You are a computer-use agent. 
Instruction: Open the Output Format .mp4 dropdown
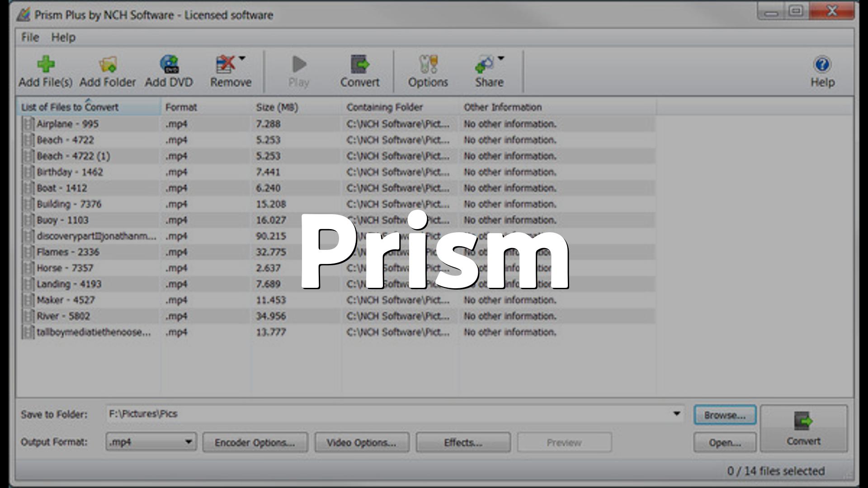click(x=151, y=442)
